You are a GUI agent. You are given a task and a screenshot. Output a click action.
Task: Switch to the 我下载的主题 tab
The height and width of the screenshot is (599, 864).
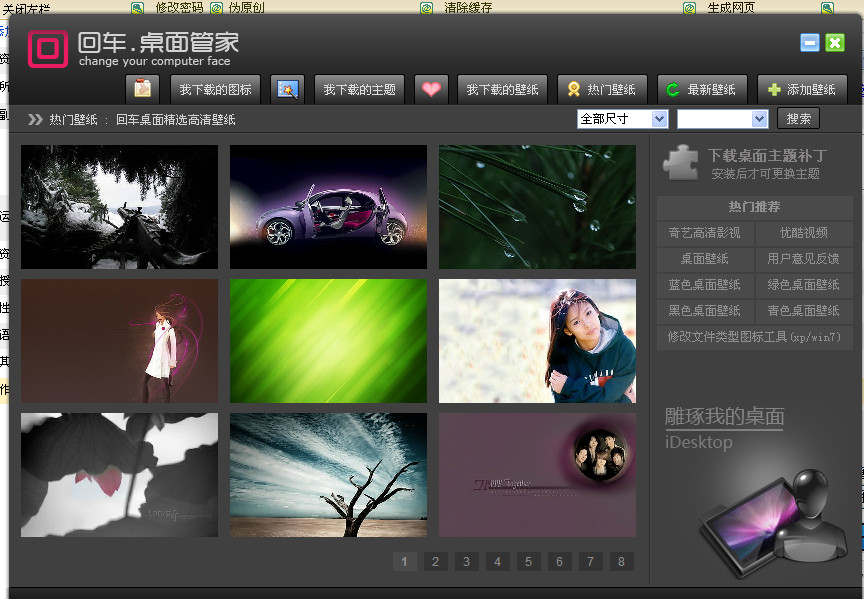[x=360, y=88]
